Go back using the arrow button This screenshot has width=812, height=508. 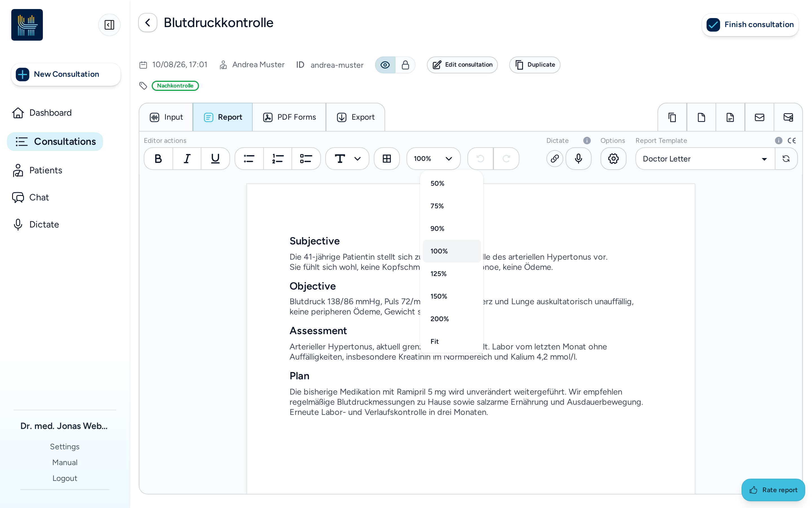tap(148, 23)
